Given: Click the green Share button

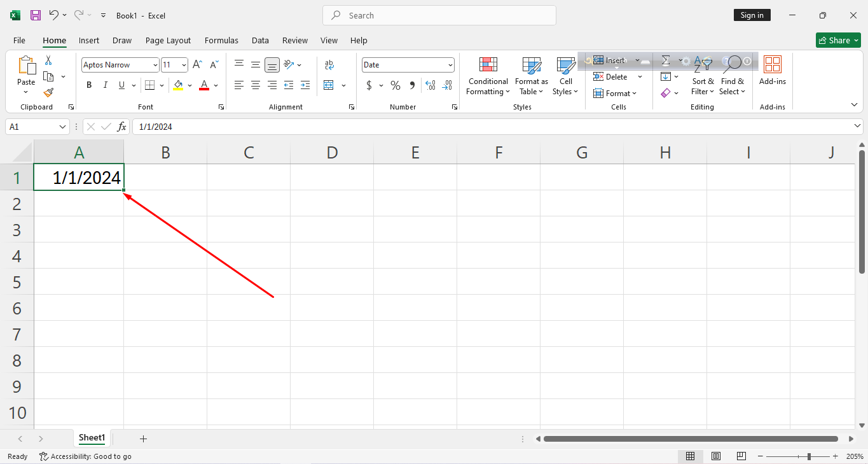Looking at the screenshot, I should (837, 40).
